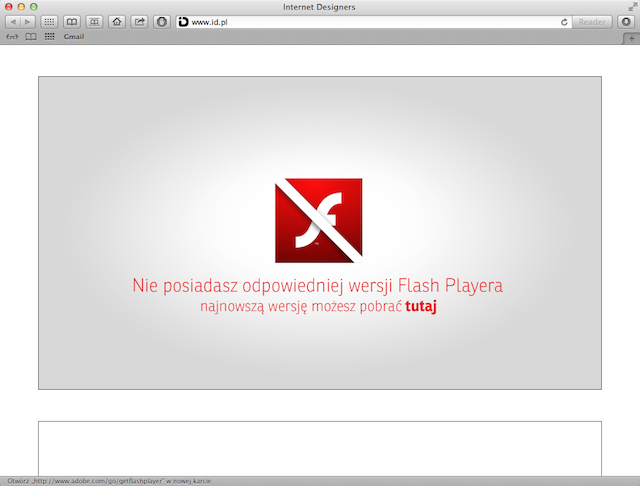Click the crossed-out Flash Player logo
The height and width of the screenshot is (486, 640).
[x=319, y=220]
